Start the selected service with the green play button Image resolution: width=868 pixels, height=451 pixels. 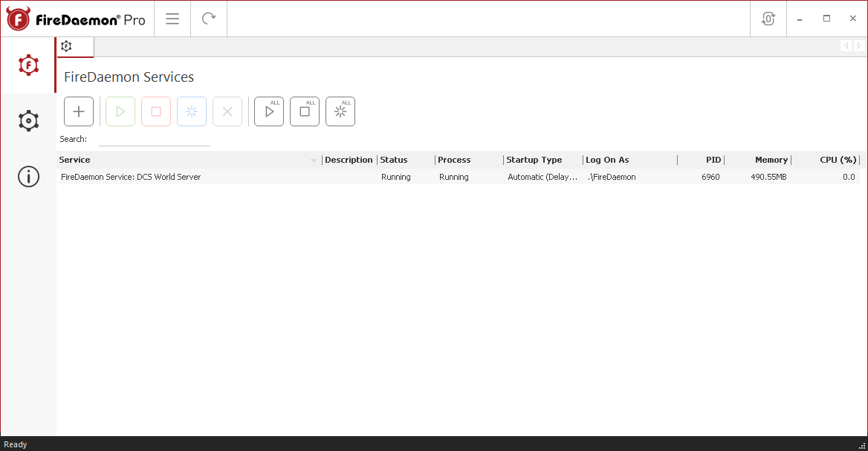tap(120, 111)
